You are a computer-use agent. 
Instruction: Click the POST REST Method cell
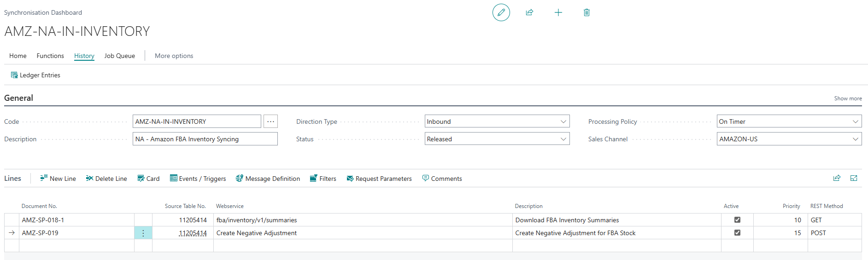pos(834,233)
